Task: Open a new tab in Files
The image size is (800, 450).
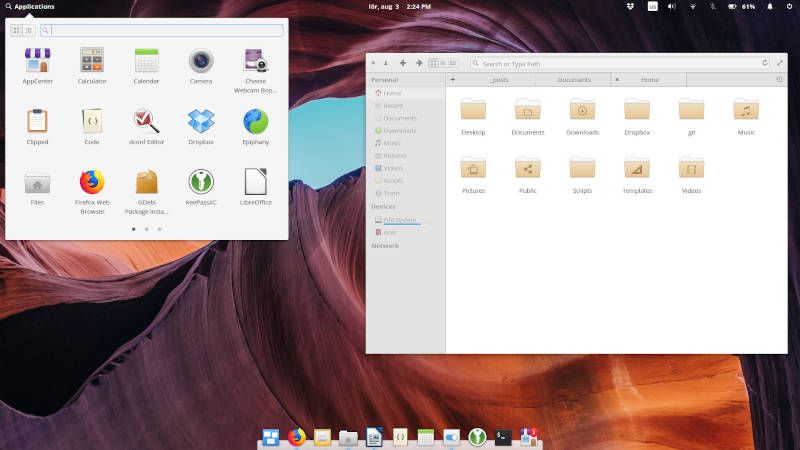Action: pyautogui.click(x=453, y=80)
